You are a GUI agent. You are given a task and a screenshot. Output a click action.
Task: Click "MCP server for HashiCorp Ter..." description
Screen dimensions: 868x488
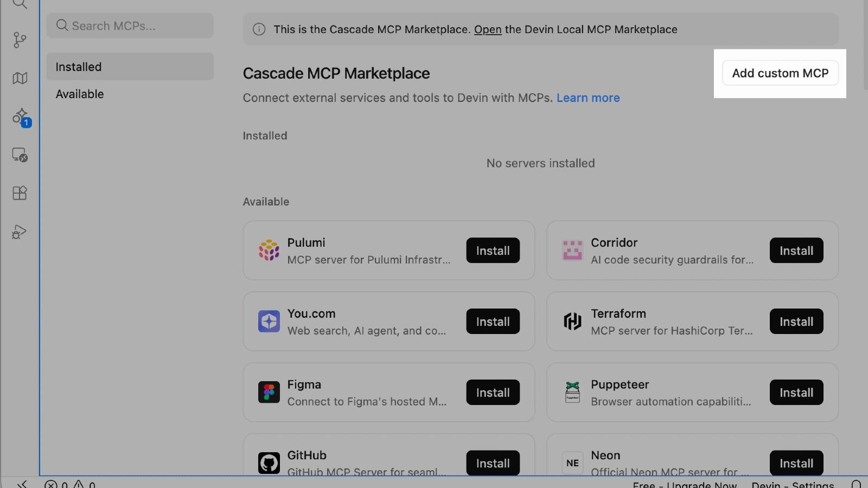pyautogui.click(x=672, y=331)
